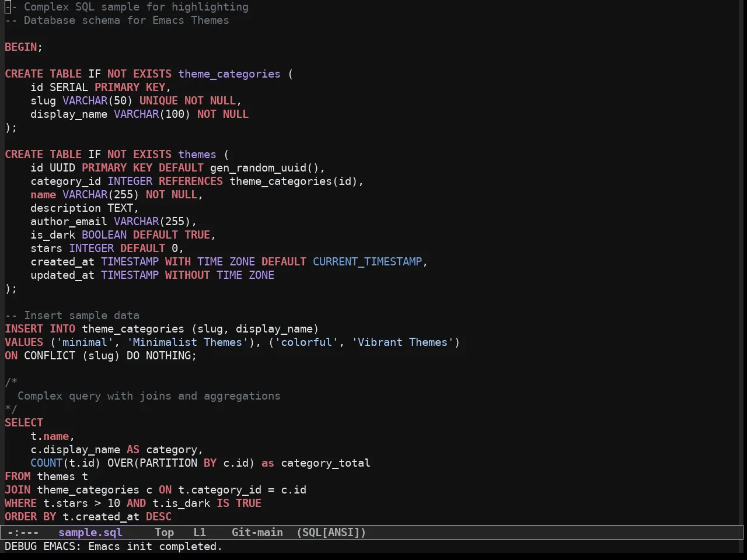Click the comment 'Insert sample data'

(x=82, y=316)
